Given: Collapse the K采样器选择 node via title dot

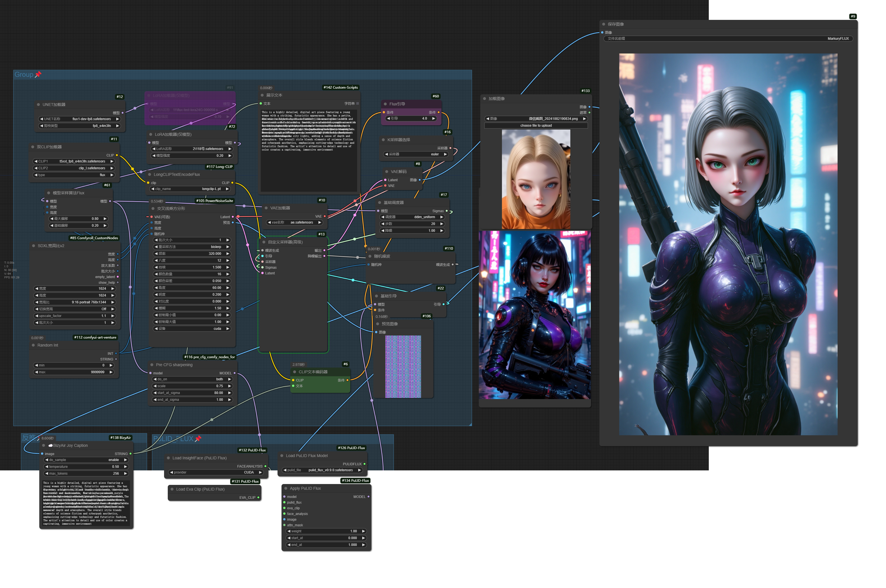Looking at the screenshot, I should (x=383, y=140).
